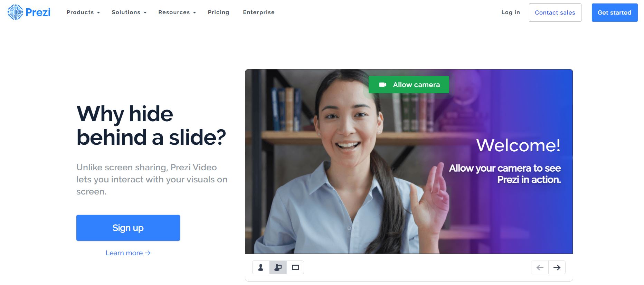Expand the Solutions dropdown
Image resolution: width=644 pixels, height=285 pixels.
(x=129, y=12)
